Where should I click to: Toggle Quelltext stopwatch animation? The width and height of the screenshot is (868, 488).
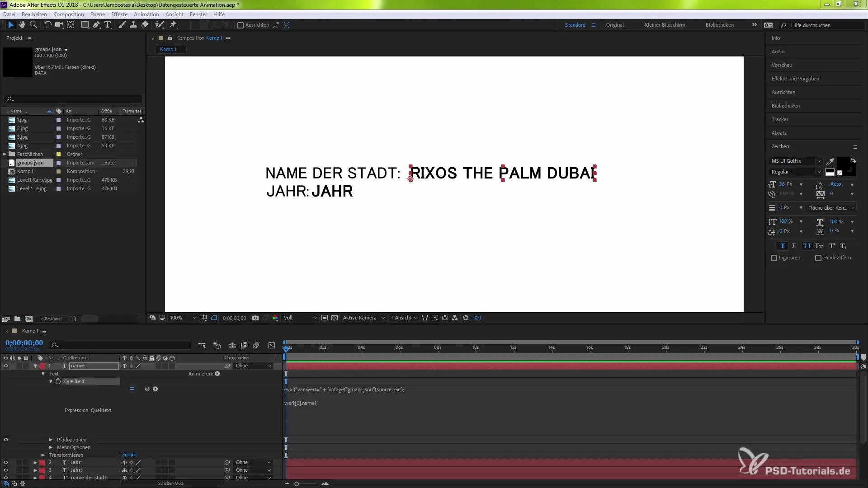[58, 382]
